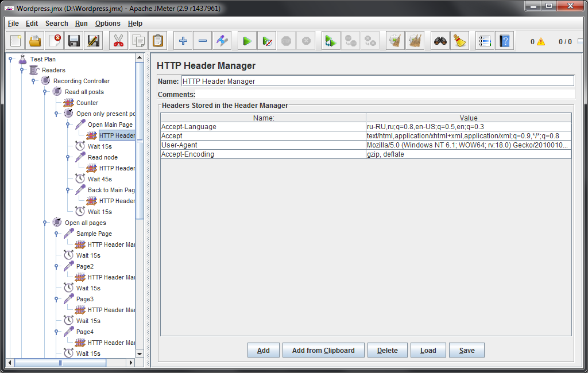Collapse the Open Main Page node
This screenshot has height=373, width=588.
(68, 125)
